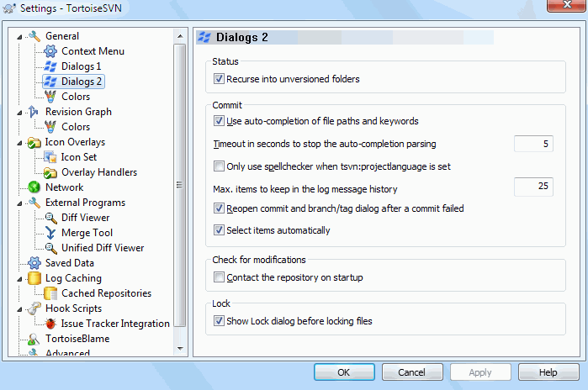This screenshot has height=390, width=588.
Task: Click the TortoiseSVN title bar icon
Action: pos(9,8)
